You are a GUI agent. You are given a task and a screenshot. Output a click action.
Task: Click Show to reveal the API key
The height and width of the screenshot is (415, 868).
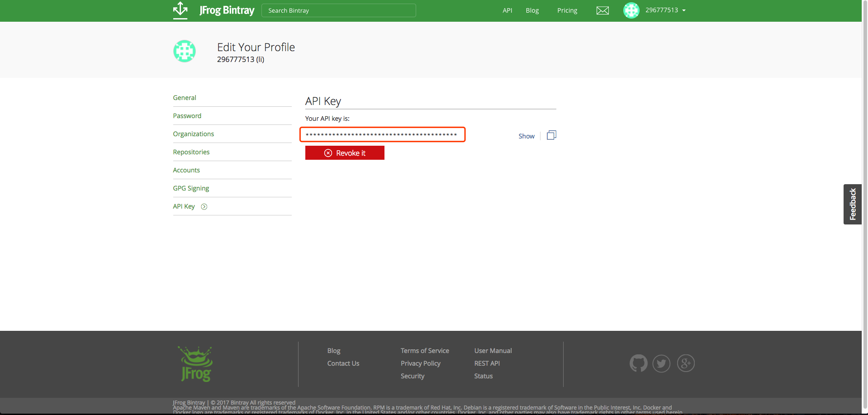click(x=526, y=136)
